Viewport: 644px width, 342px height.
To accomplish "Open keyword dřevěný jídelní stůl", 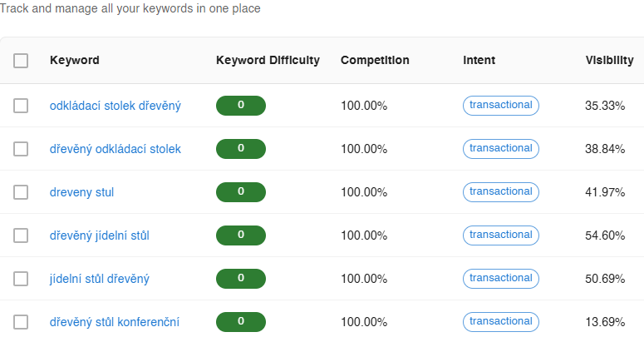I will coord(100,235).
